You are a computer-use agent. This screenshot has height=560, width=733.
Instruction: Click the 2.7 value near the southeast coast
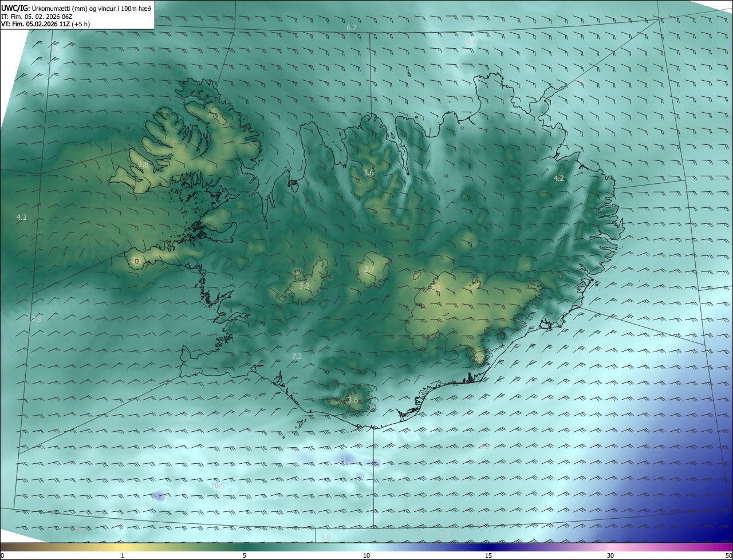point(479,358)
